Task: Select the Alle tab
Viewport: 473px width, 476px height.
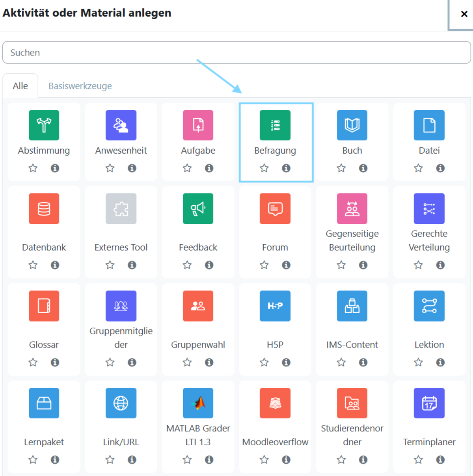Action: tap(20, 86)
